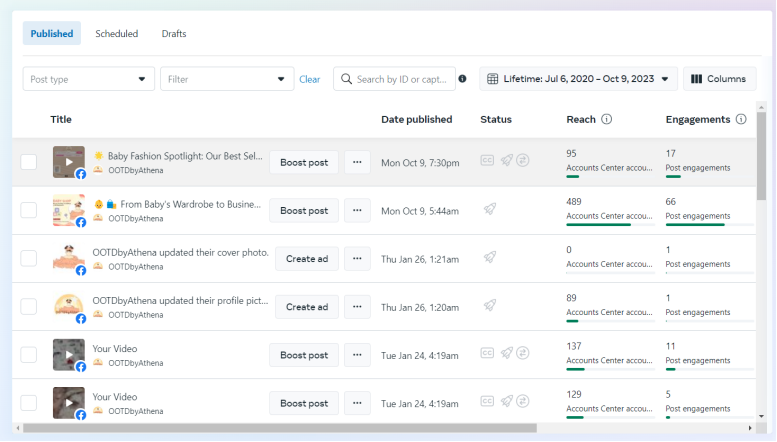Open the profile picture update thumbnail
This screenshot has width=777, height=442.
[69, 306]
